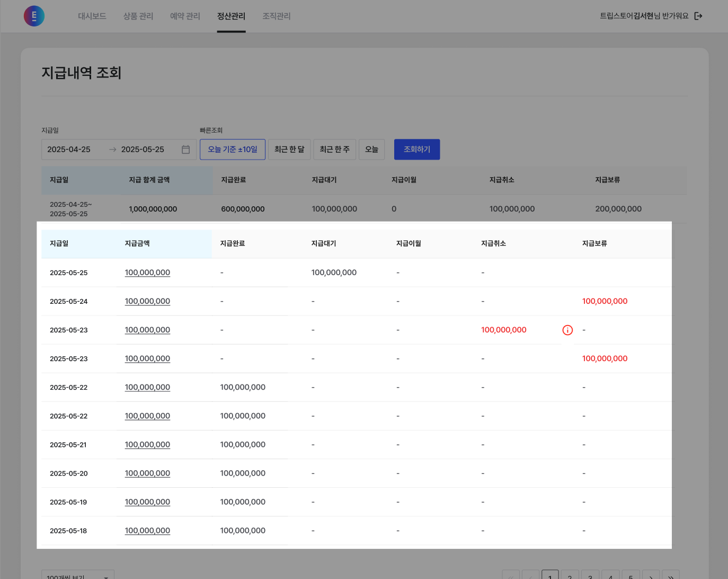Image resolution: width=728 pixels, height=579 pixels.
Task: Open 지급금액 link for 2025-05-21
Action: pos(147,444)
